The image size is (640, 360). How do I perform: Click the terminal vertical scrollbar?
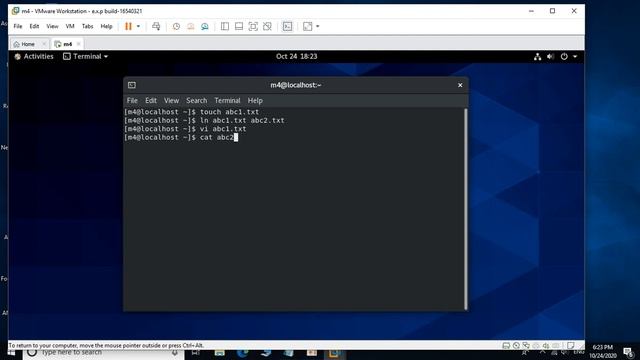coord(466,209)
